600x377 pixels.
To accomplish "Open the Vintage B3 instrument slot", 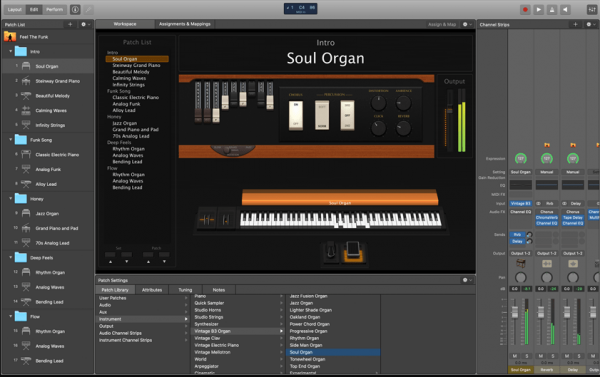I will coord(520,203).
